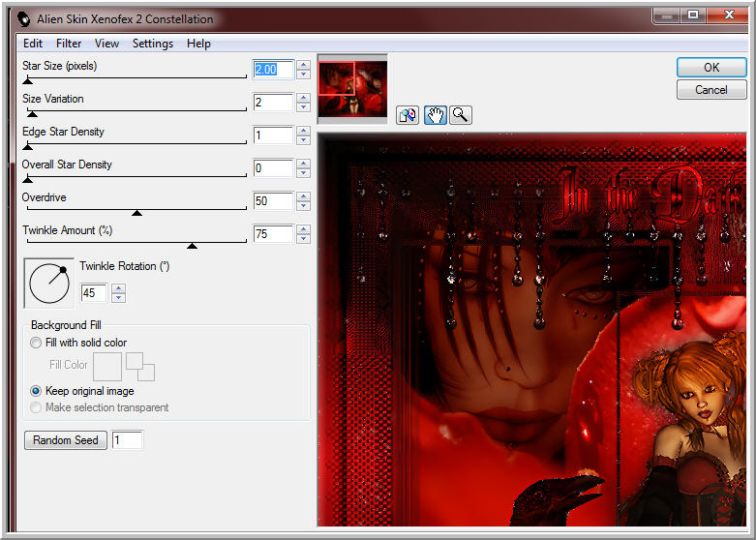
Task: Click the Twinkle Amount value field
Action: coord(273,234)
